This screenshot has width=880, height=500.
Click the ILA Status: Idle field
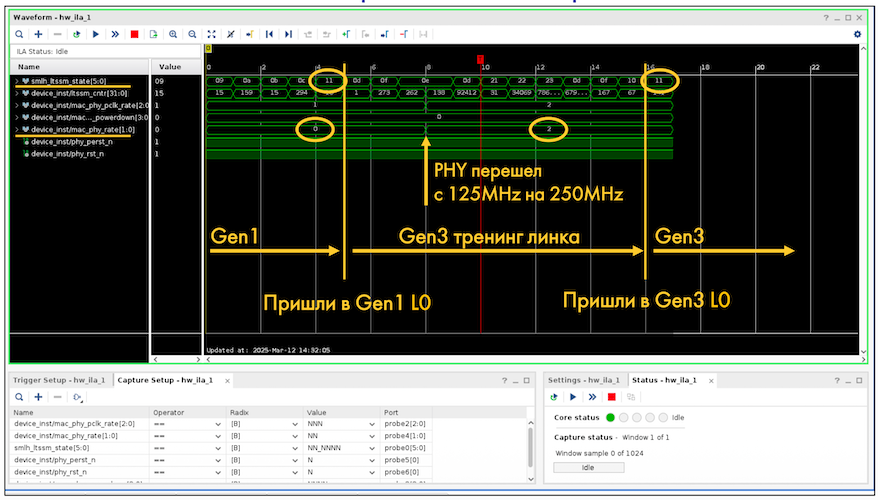pyautogui.click(x=106, y=51)
